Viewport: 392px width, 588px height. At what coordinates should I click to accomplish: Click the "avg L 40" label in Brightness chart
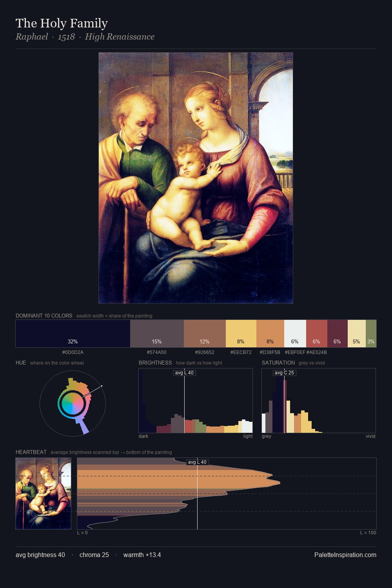point(184,373)
